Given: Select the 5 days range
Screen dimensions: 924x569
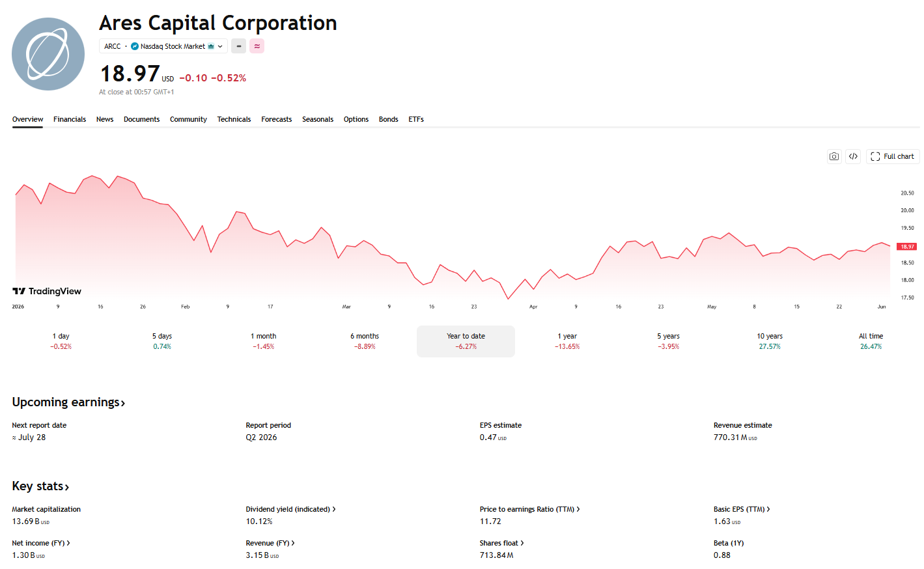Looking at the screenshot, I should click(x=162, y=341).
